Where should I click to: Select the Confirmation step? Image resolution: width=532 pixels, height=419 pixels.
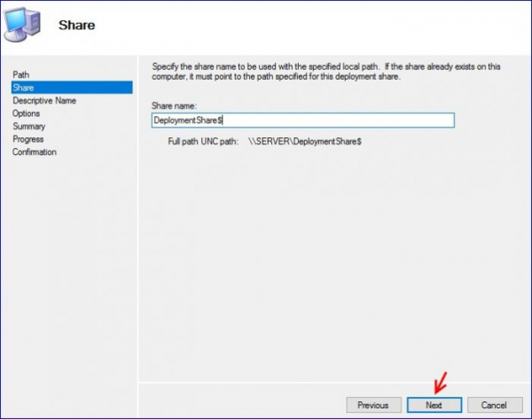[35, 151]
